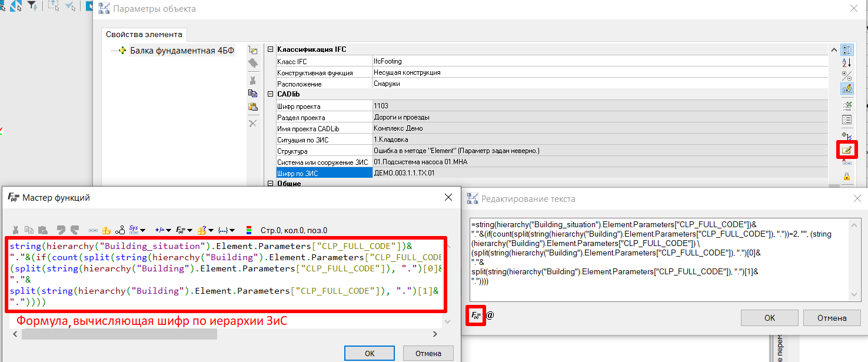Click the paste icon left of property grid
This screenshot has width=868, height=362.
pyautogui.click(x=253, y=107)
